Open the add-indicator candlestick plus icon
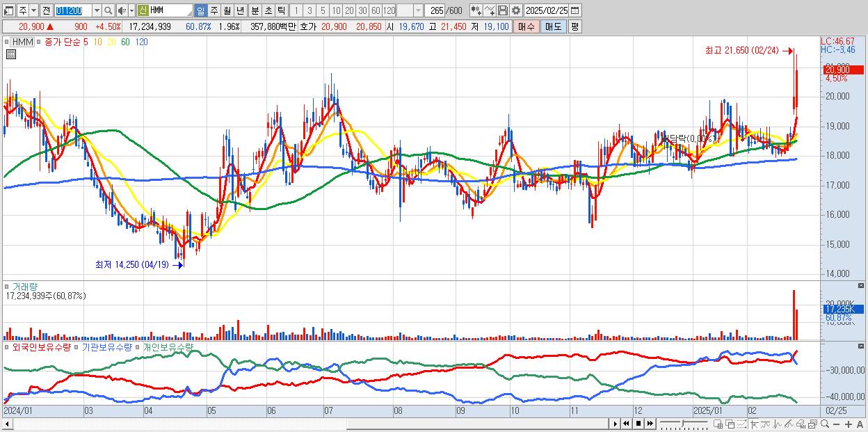Image resolution: width=868 pixels, height=432 pixels. point(476,10)
